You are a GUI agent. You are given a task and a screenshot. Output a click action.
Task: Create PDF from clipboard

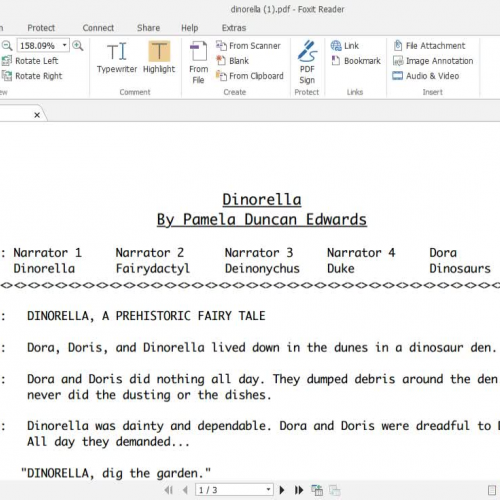click(249, 76)
